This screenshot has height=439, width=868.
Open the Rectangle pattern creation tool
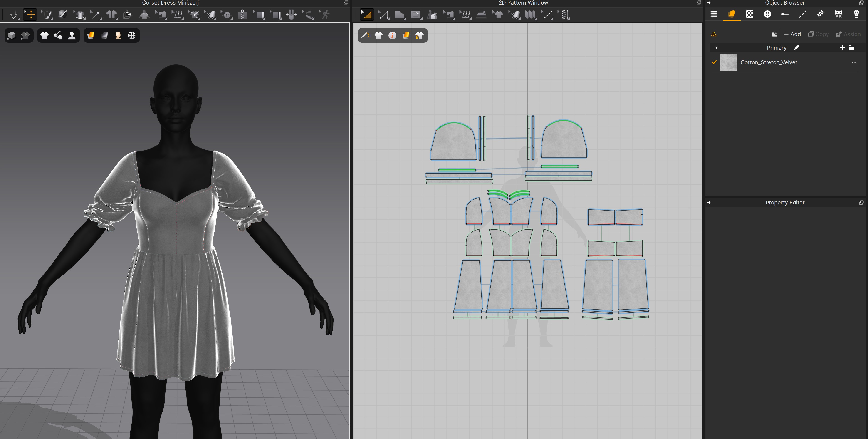coord(416,15)
